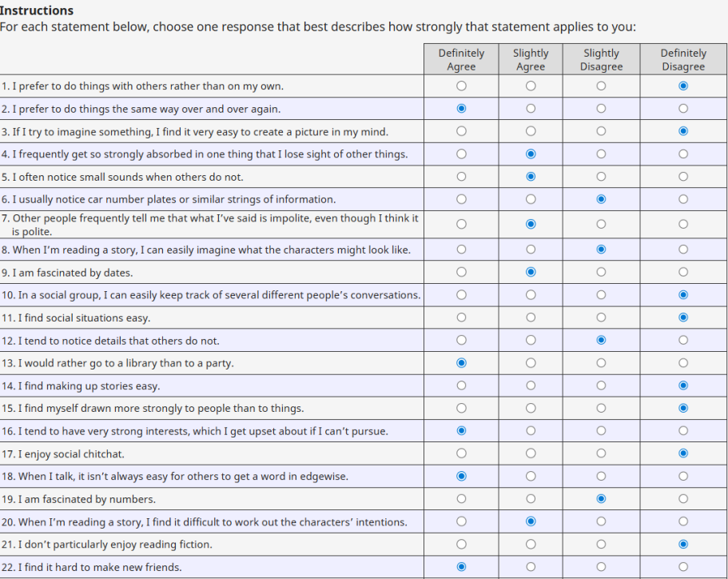Pick Definitely Disagree for statement 5
Screen dimensions: 728x579
[x=683, y=177]
